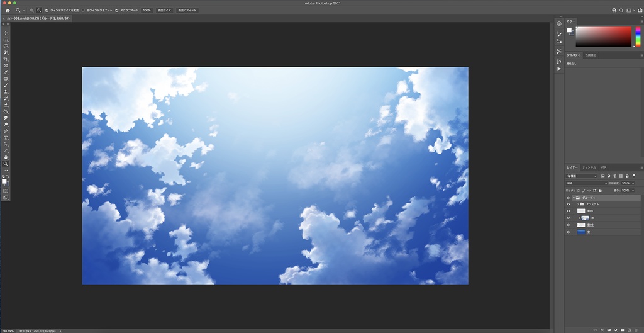Viewport: 644px width, 333px height.
Task: Select the sky-001.psd document tab
Action: [38, 18]
